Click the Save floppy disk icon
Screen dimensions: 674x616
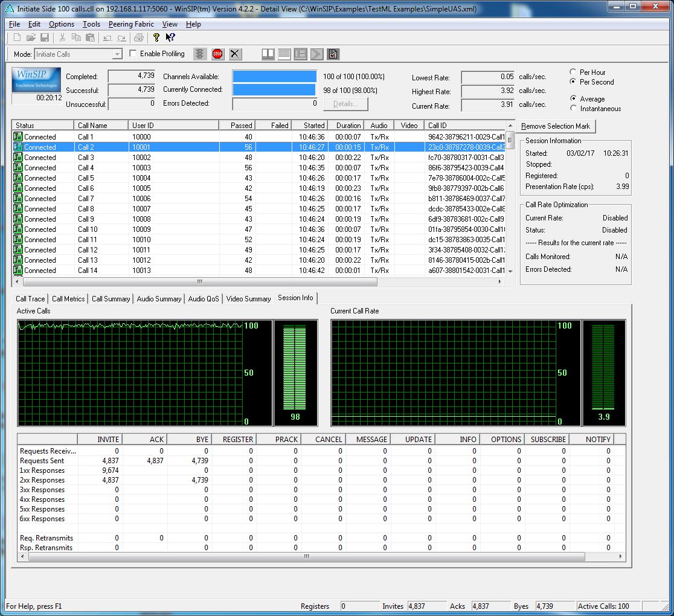[x=45, y=38]
